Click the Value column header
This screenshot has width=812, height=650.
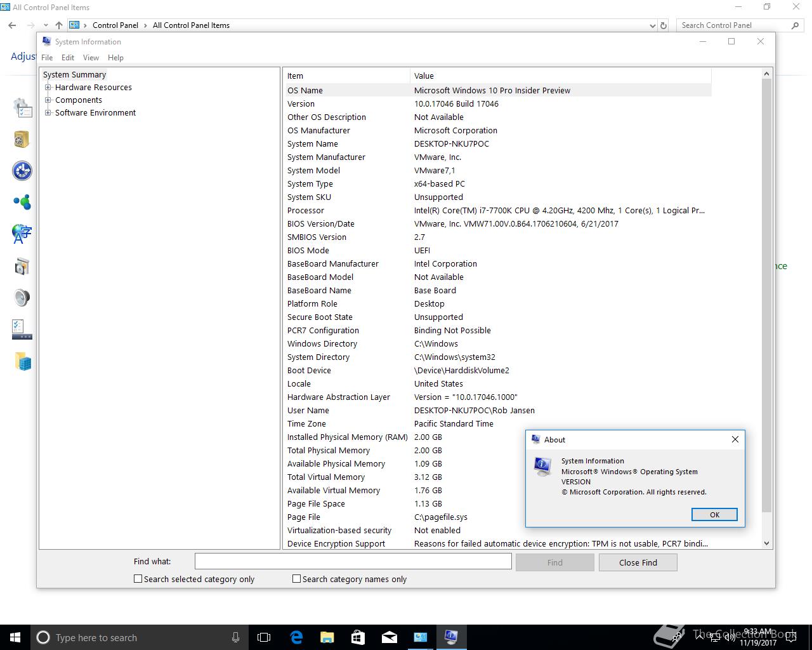(560, 76)
